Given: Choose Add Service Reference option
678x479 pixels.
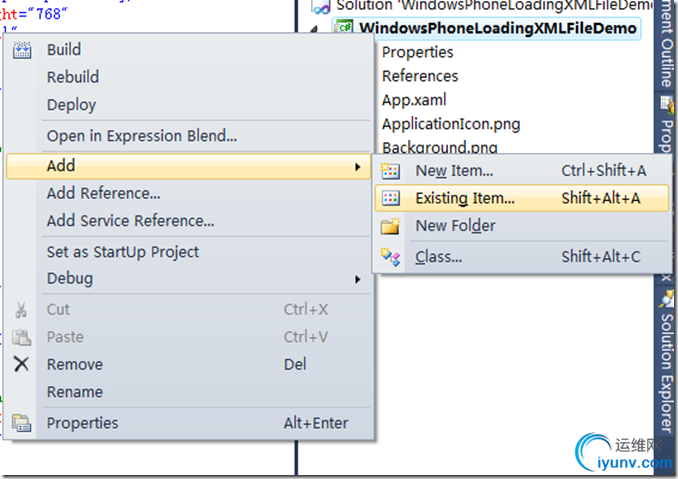Looking at the screenshot, I should point(130,221).
